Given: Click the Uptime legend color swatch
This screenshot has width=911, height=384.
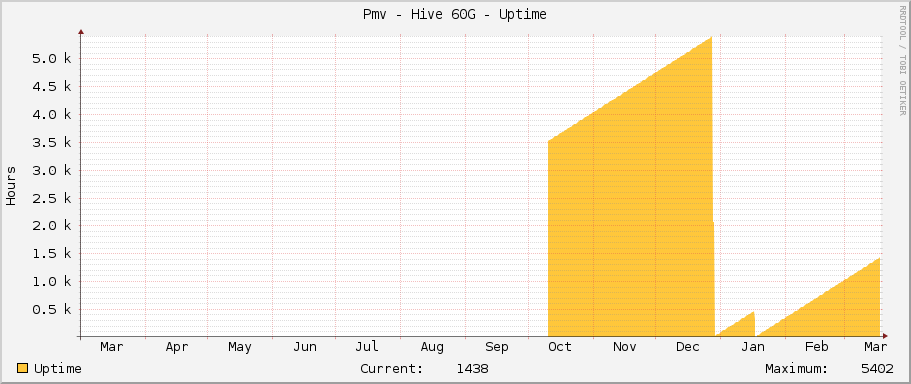Looking at the screenshot, I should (22, 368).
